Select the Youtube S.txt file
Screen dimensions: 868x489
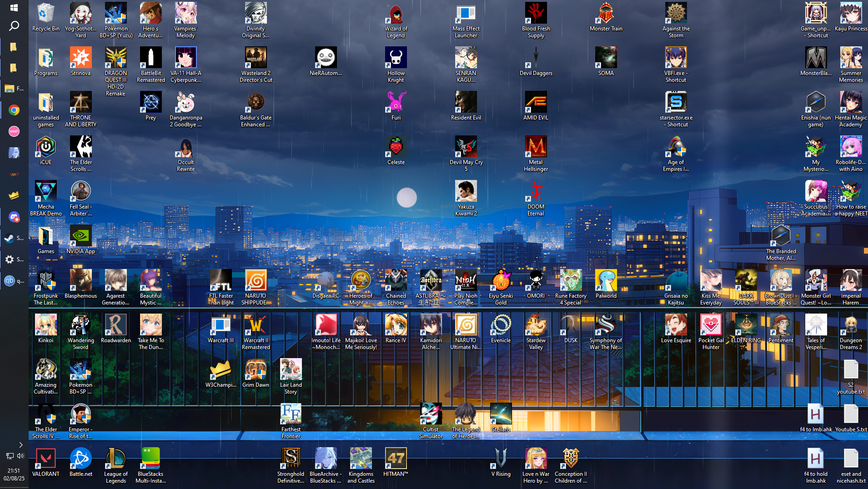tap(851, 418)
